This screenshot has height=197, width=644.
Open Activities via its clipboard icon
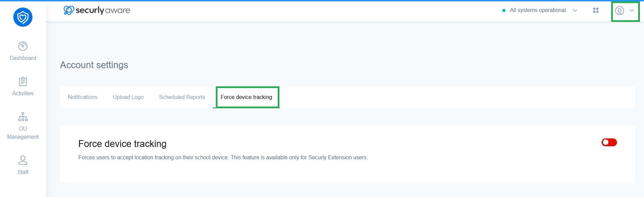tap(23, 82)
